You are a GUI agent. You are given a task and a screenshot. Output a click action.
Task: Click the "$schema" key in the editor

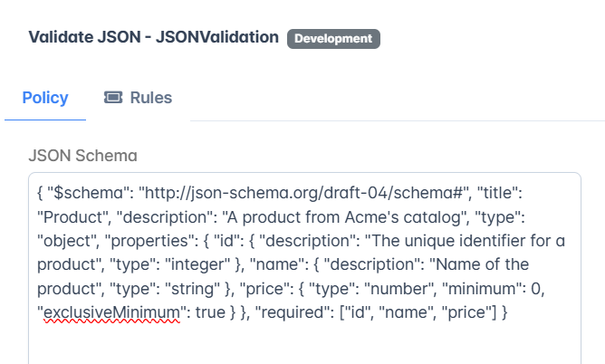91,193
